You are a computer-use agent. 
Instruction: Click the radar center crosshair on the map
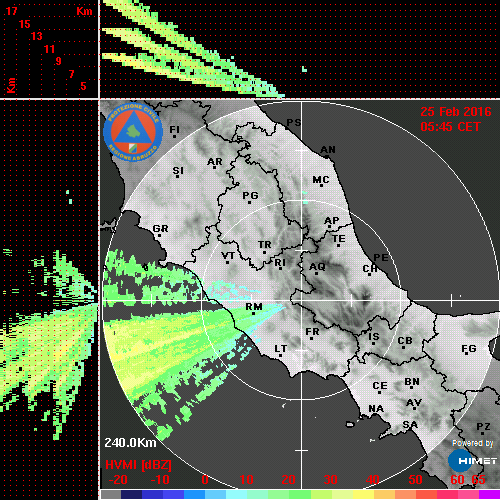click(x=302, y=300)
